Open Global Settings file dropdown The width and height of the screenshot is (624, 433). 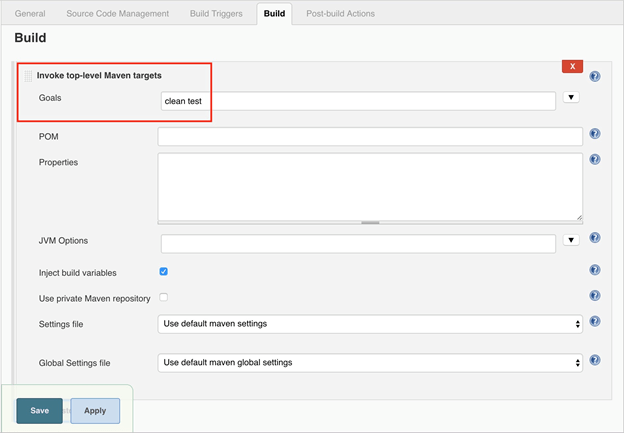370,362
